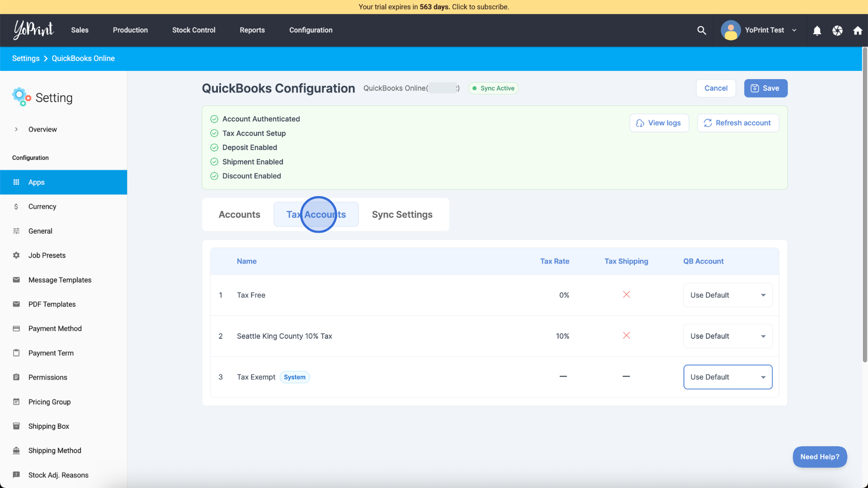The height and width of the screenshot is (488, 868).
Task: Click Tax Shipping X for Tax Free
Action: (626, 295)
